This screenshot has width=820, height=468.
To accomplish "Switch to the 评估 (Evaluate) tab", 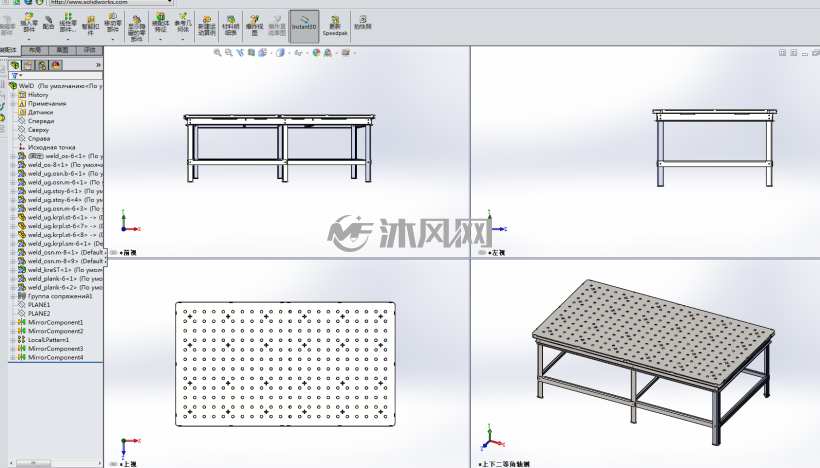I will (89, 50).
